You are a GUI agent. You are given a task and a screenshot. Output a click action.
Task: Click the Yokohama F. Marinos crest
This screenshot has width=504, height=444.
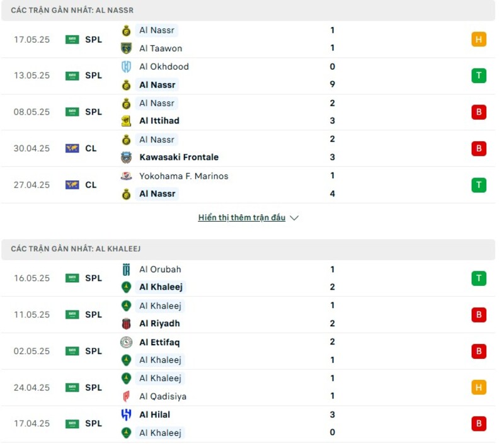126,176
